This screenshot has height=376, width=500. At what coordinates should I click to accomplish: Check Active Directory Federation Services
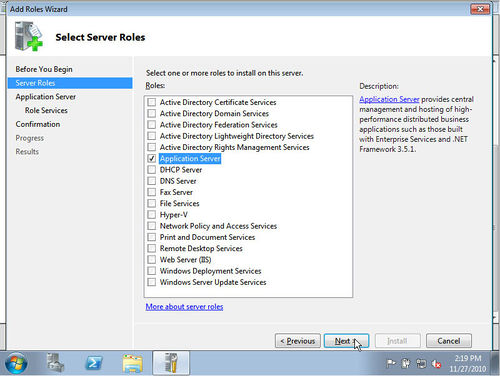(x=152, y=125)
